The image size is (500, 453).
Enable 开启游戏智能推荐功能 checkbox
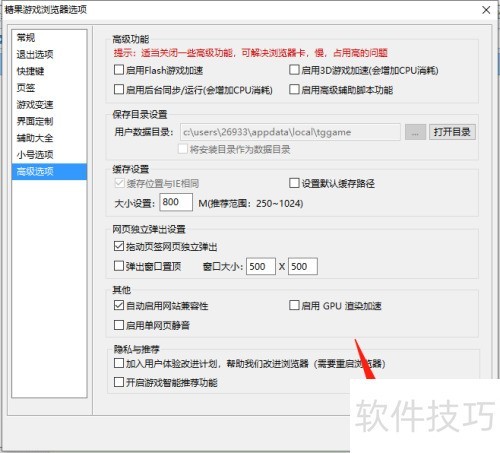pyautogui.click(x=119, y=382)
